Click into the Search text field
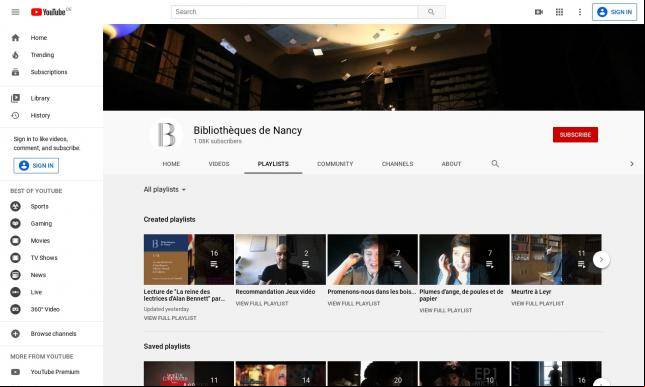This screenshot has width=645, height=387. [x=295, y=12]
